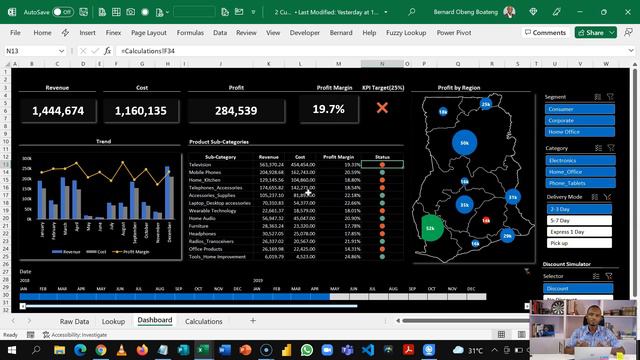This screenshot has width=640, height=360.
Task: Select Discount in the Selector slicer
Action: [578, 288]
